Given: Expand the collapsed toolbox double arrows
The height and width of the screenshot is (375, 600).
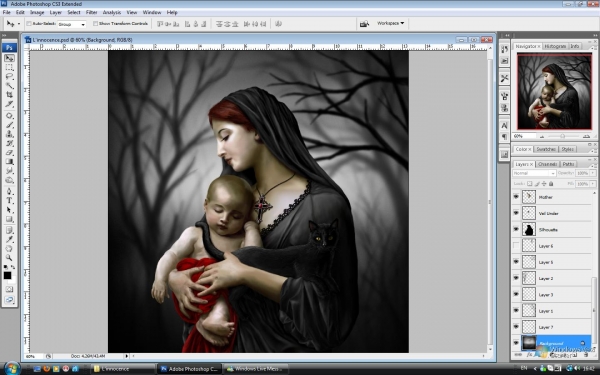Looking at the screenshot, I should pos(5,36).
